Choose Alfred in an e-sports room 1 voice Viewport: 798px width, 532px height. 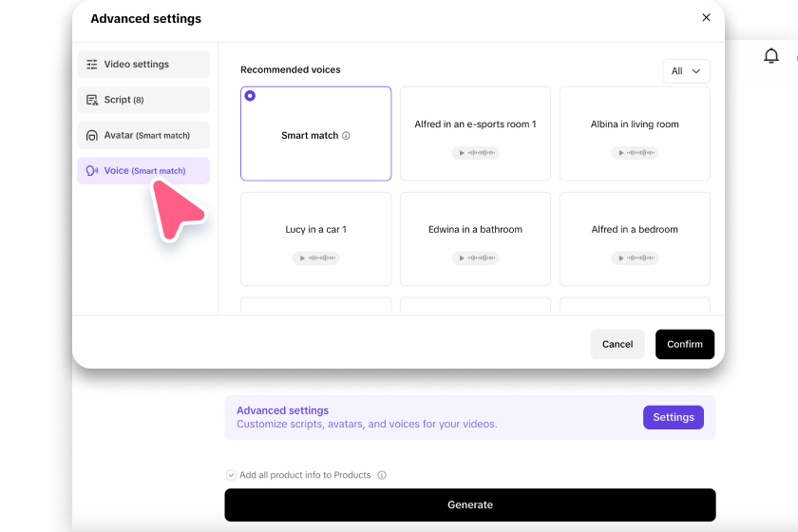click(475, 133)
